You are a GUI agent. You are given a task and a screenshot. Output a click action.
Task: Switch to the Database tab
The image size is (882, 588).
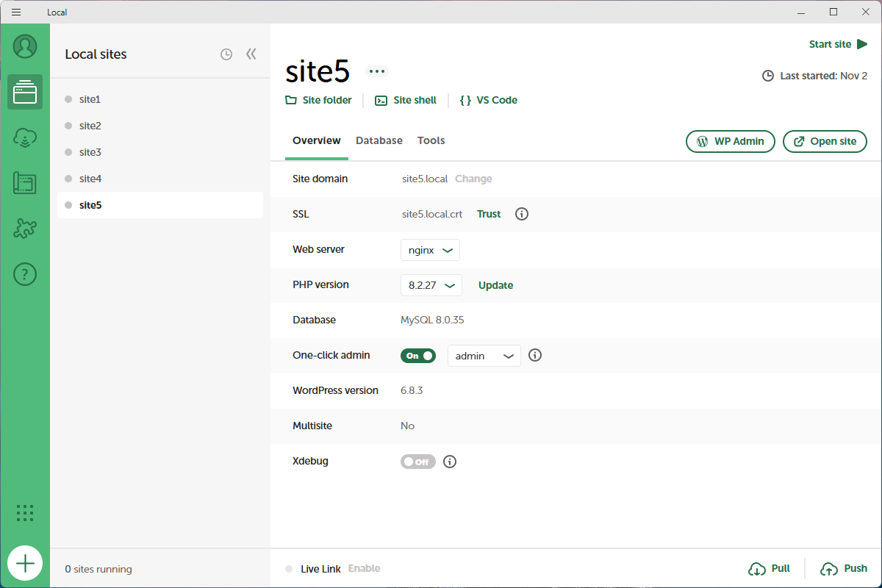click(379, 140)
